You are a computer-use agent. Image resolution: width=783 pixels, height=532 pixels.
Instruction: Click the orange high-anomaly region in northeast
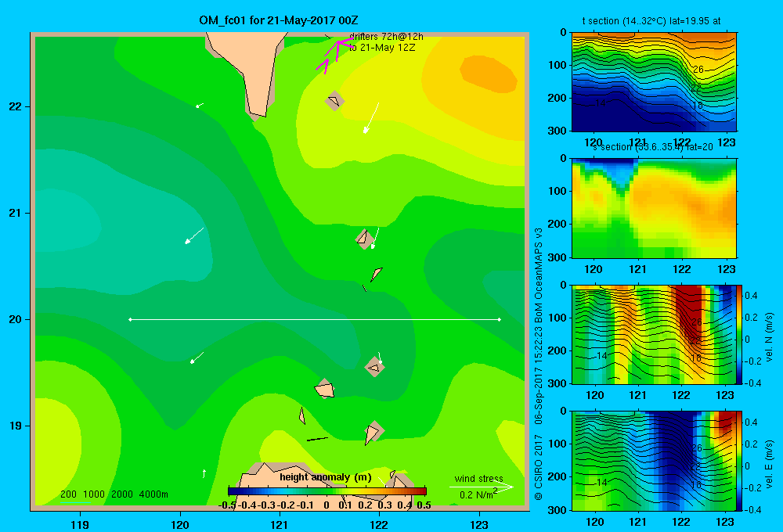pos(488,74)
